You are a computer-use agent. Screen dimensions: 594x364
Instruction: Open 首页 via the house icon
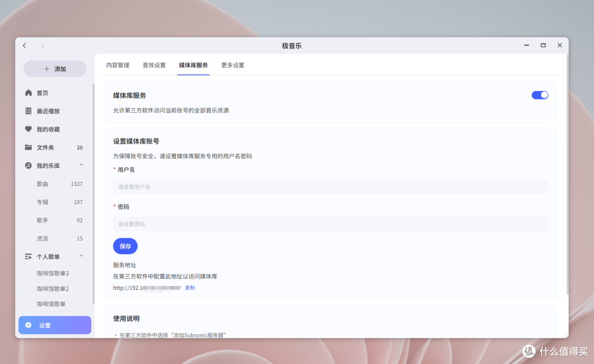[x=29, y=93]
